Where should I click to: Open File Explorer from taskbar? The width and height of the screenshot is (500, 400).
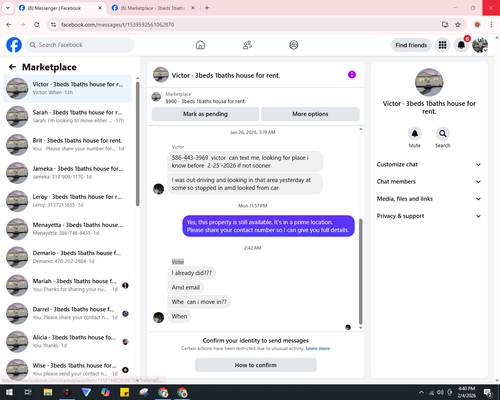(48, 392)
